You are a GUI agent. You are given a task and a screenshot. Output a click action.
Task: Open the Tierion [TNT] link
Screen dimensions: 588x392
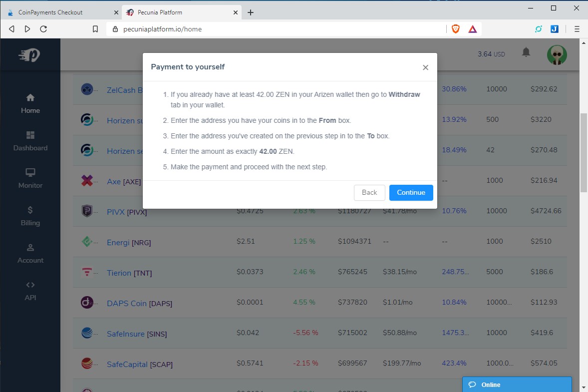tap(129, 273)
